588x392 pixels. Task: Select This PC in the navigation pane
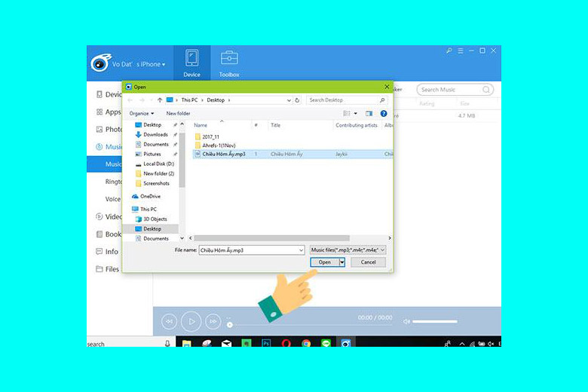[148, 209]
